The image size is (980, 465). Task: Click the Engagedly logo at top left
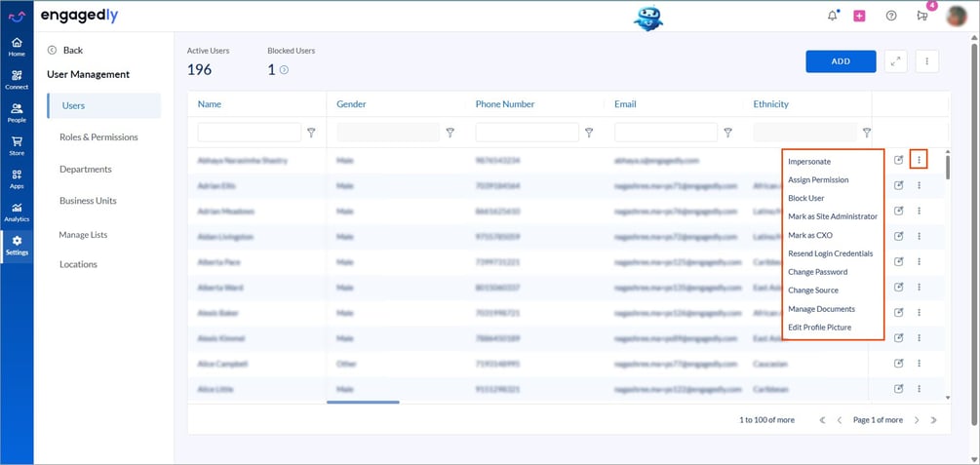79,17
